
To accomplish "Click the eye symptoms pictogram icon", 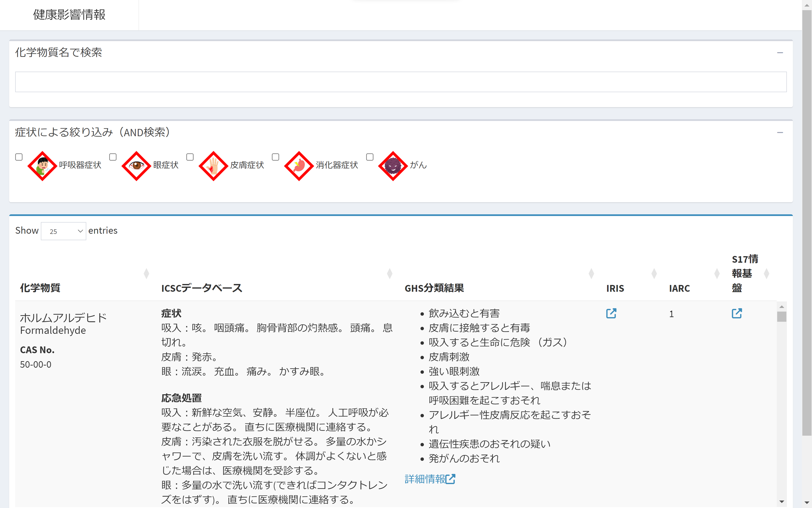I will [136, 166].
